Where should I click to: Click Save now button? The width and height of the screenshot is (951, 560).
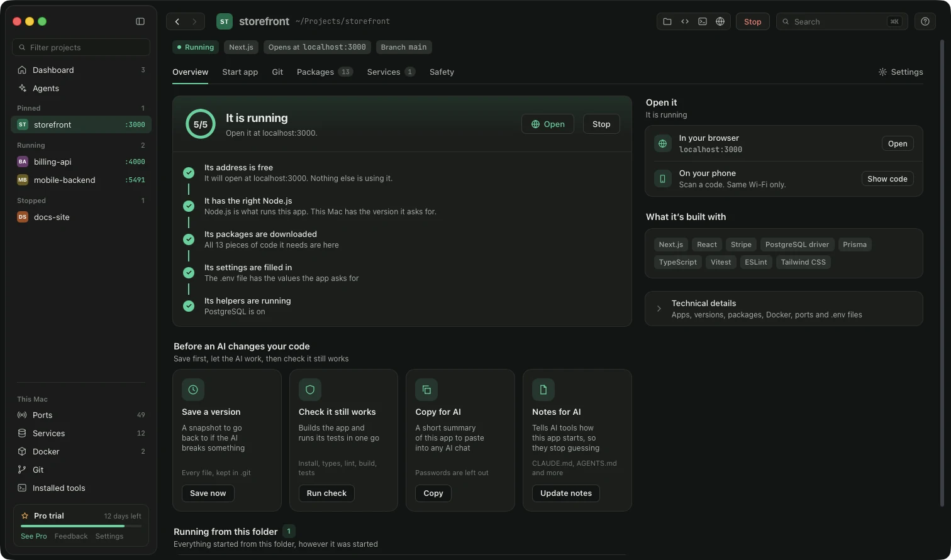208,493
